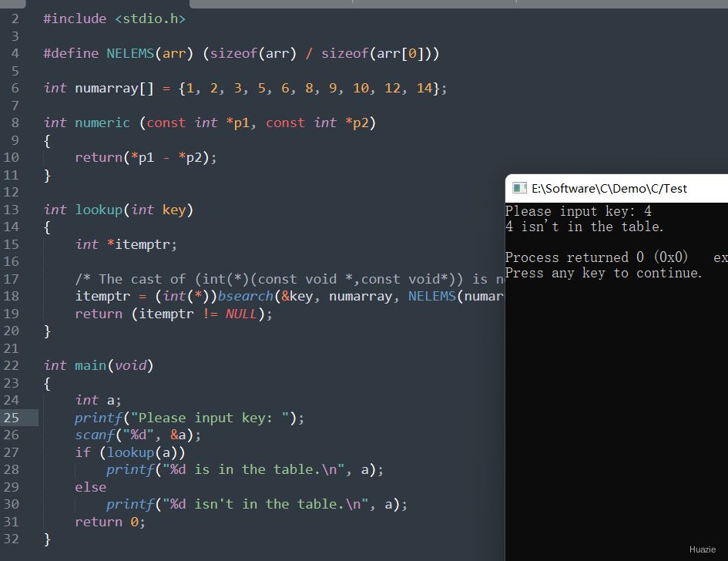Click the NELEMS macro name on line 4
728x561 pixels.
[x=130, y=53]
